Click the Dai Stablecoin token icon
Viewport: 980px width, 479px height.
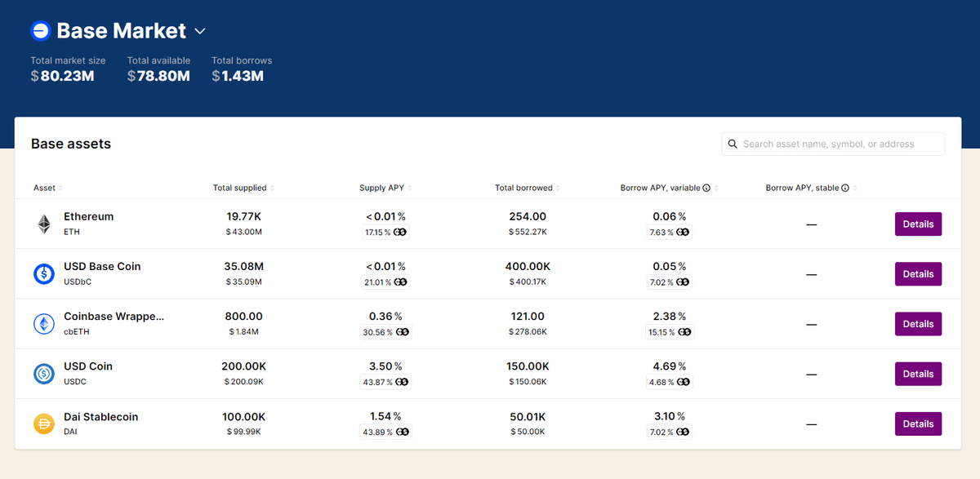click(x=44, y=424)
